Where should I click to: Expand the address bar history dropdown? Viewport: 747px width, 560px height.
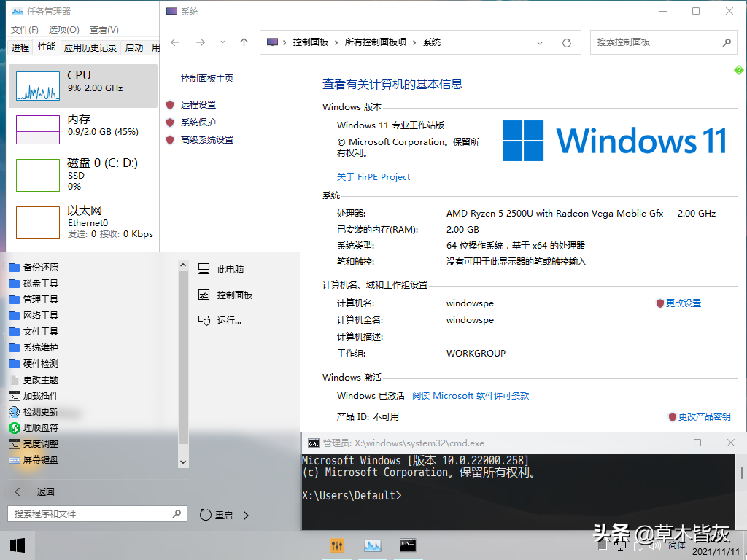540,43
